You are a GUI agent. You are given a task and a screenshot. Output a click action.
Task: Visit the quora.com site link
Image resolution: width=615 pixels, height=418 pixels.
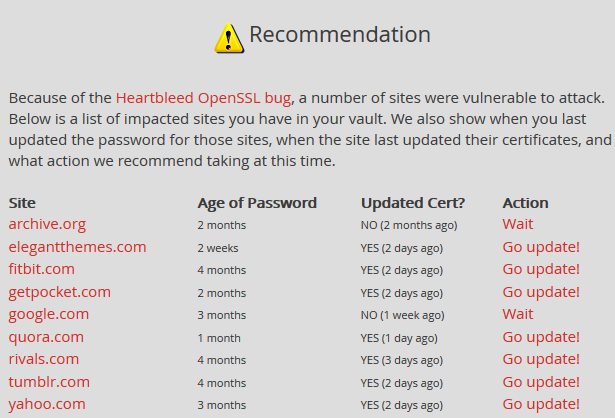(x=46, y=337)
